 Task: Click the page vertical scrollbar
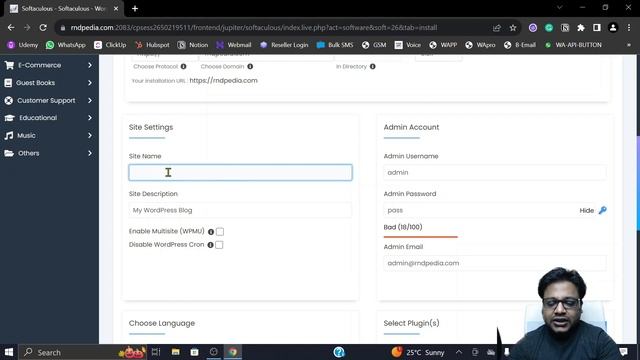tap(638, 184)
